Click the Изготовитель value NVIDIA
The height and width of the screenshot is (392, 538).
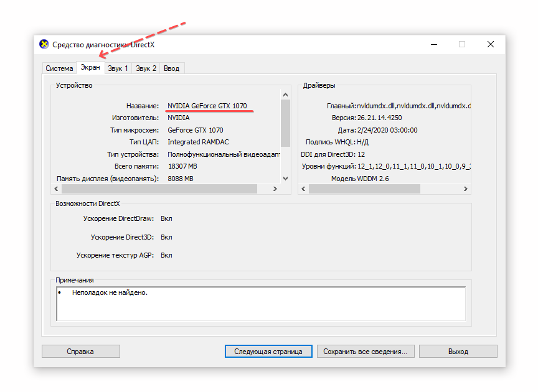click(179, 118)
